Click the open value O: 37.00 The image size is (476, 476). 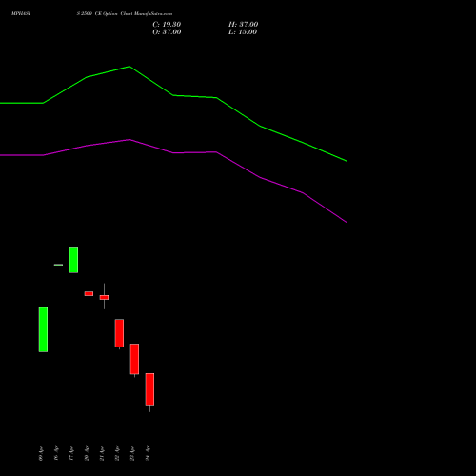click(x=167, y=32)
